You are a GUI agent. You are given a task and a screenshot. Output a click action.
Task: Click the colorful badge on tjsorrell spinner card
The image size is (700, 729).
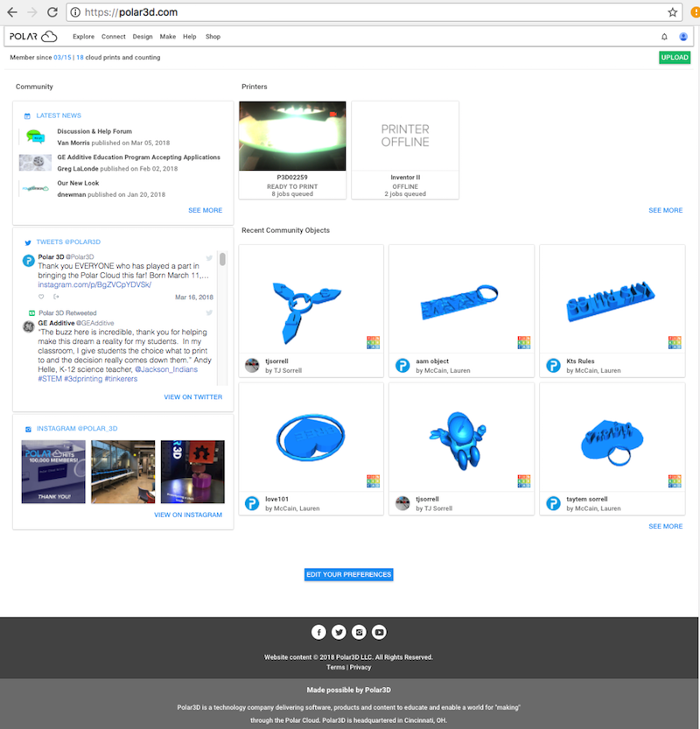(x=374, y=342)
